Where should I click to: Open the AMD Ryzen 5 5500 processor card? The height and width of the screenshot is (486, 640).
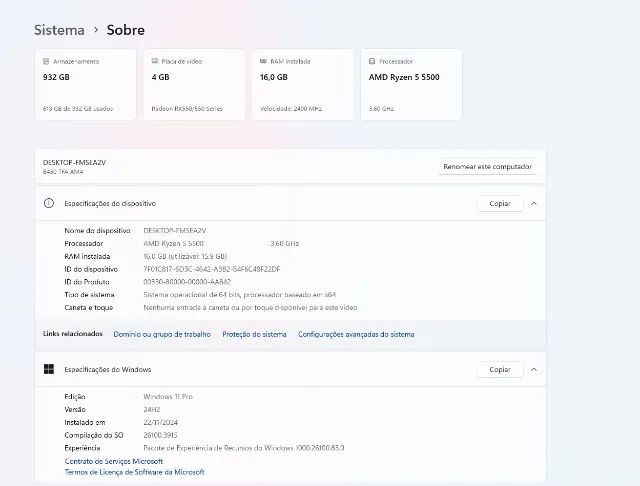(411, 84)
